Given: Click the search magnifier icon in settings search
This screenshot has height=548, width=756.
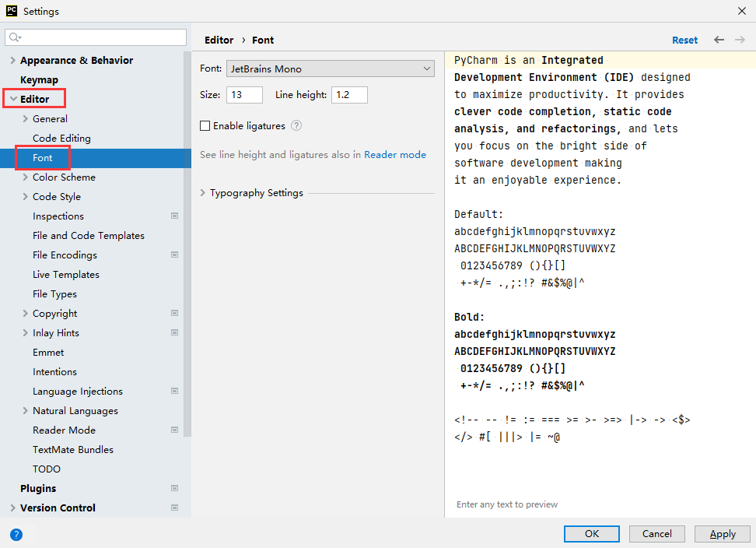Looking at the screenshot, I should pos(15,37).
